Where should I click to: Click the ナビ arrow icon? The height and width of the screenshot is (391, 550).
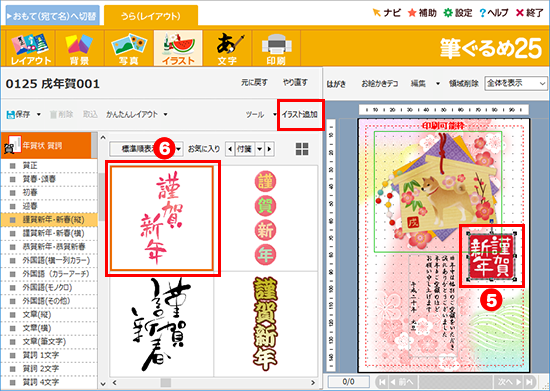pyautogui.click(x=376, y=13)
